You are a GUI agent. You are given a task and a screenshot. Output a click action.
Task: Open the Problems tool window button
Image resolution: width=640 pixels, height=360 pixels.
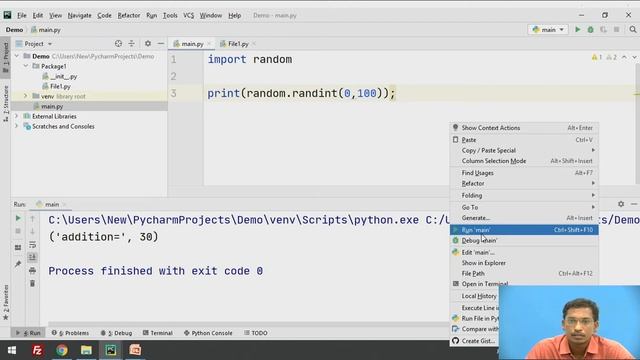pyautogui.click(x=70, y=333)
